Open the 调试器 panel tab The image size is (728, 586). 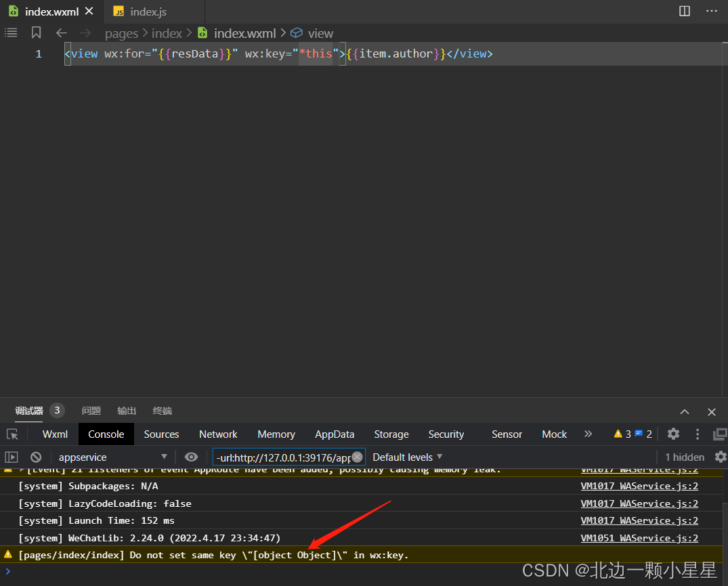[29, 411]
